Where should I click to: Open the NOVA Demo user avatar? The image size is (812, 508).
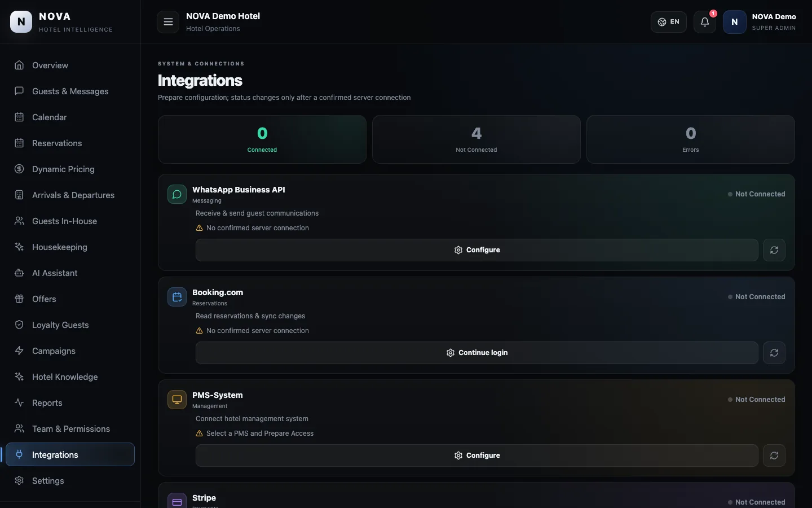coord(735,22)
